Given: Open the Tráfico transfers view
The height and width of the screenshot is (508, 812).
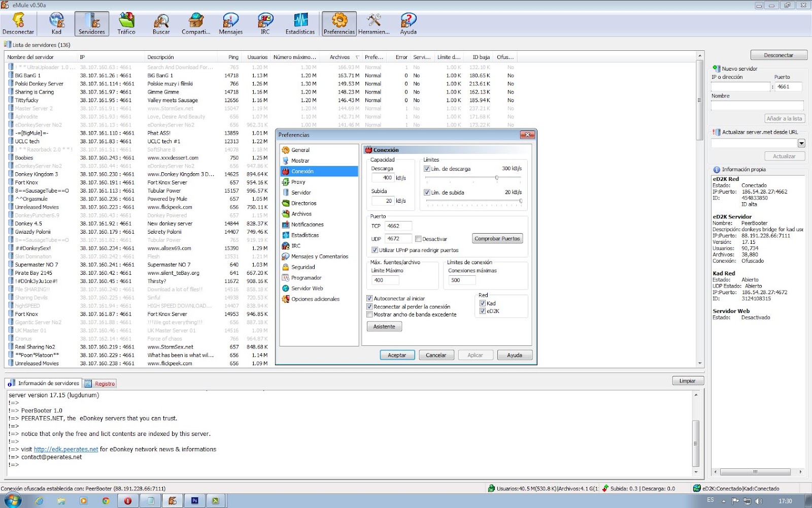Looking at the screenshot, I should (x=126, y=23).
